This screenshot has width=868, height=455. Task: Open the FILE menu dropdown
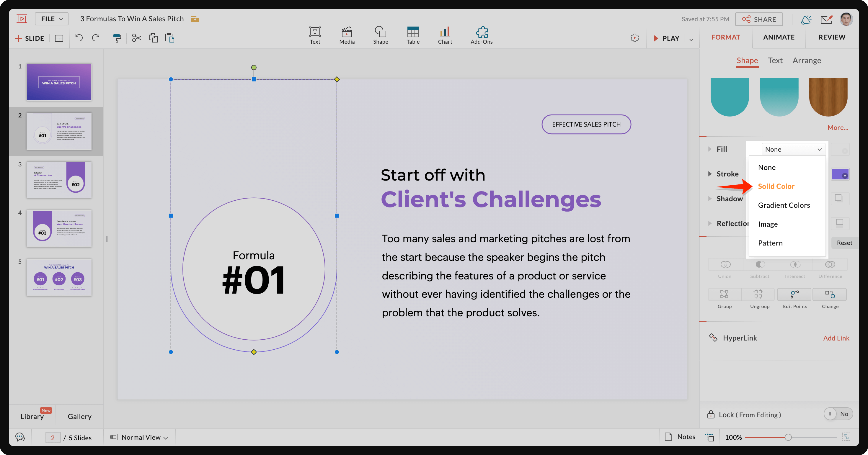52,19
